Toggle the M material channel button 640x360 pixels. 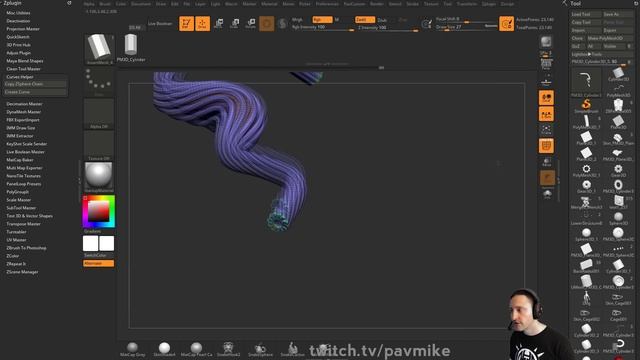[x=337, y=20]
